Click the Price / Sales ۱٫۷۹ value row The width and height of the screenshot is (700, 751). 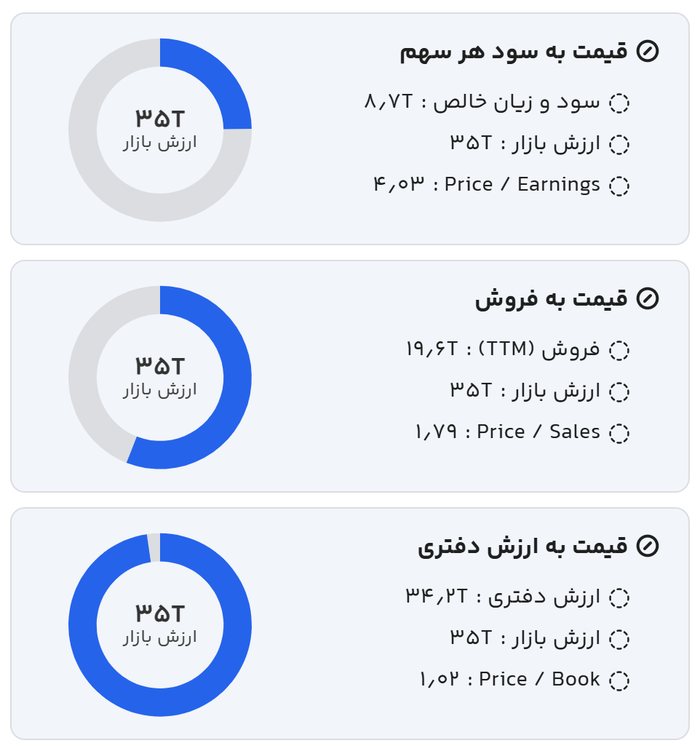click(x=507, y=433)
